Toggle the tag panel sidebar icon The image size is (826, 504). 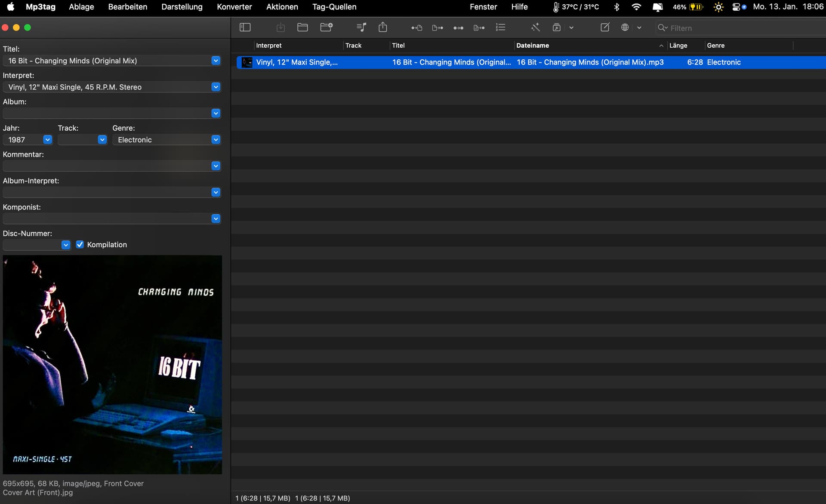point(245,28)
